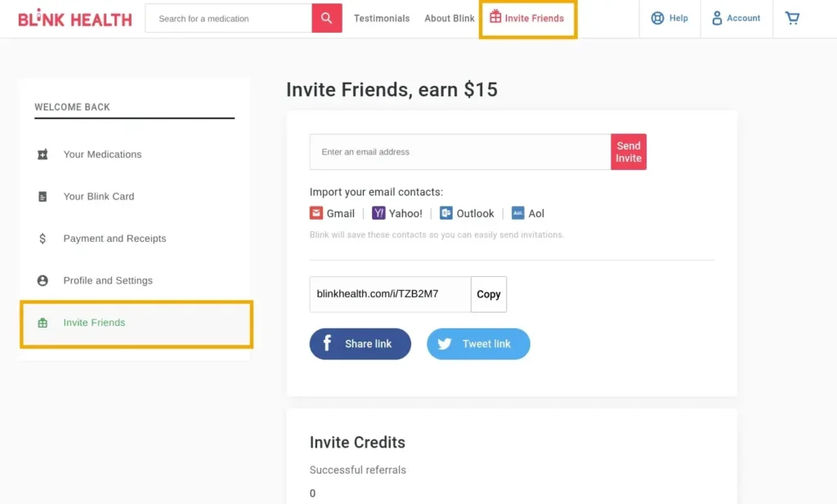Visit the Testimonials page
The height and width of the screenshot is (504, 837).
(382, 17)
